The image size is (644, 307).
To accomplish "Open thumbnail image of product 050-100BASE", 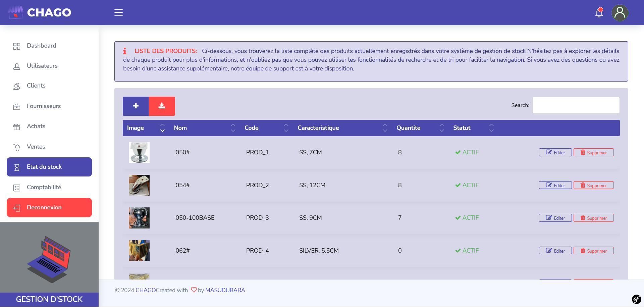I will (139, 218).
